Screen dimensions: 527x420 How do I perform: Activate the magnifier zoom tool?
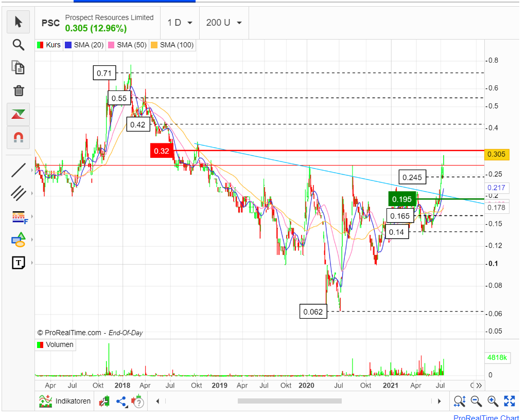coord(18,45)
